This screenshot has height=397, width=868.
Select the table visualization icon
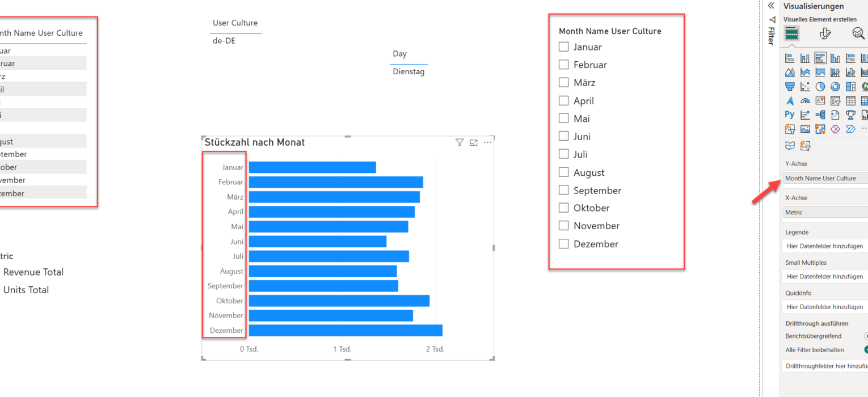coord(850,101)
